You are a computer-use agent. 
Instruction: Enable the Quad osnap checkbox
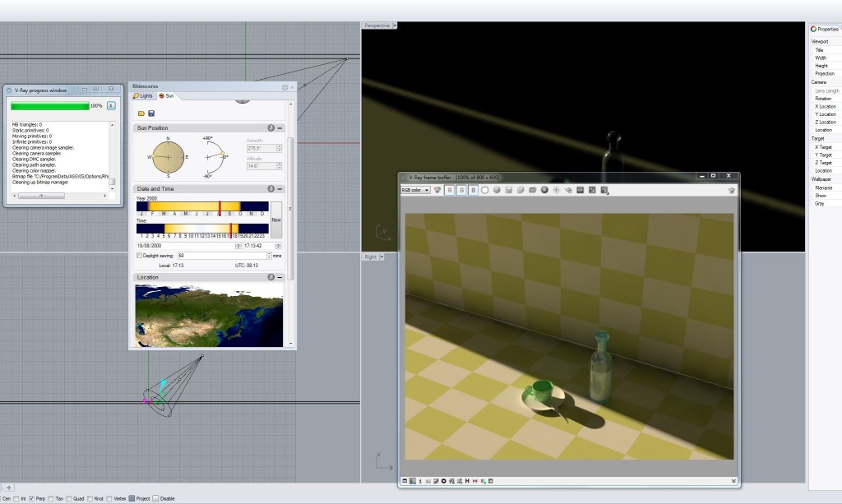(70, 498)
